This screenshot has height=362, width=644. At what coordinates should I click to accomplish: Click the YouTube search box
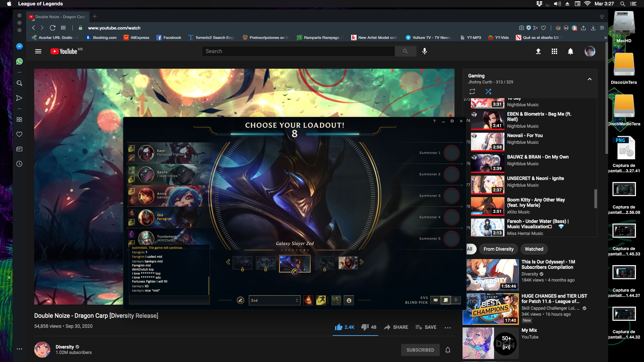[299, 51]
